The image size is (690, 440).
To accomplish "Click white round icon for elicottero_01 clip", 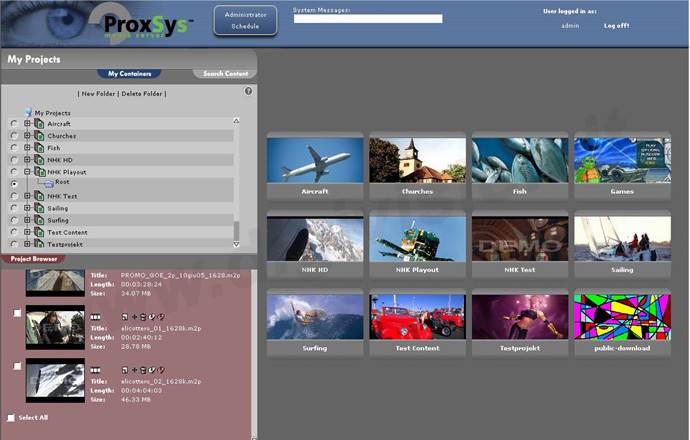I will [152, 317].
